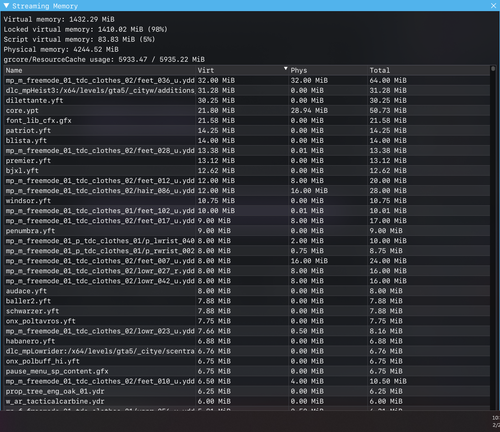Sort by the Virt column header
The height and width of the screenshot is (432, 500).
242,70
